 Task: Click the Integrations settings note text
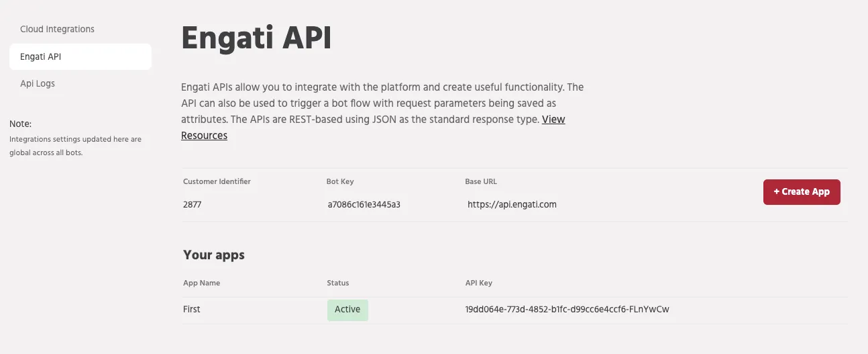(75, 146)
